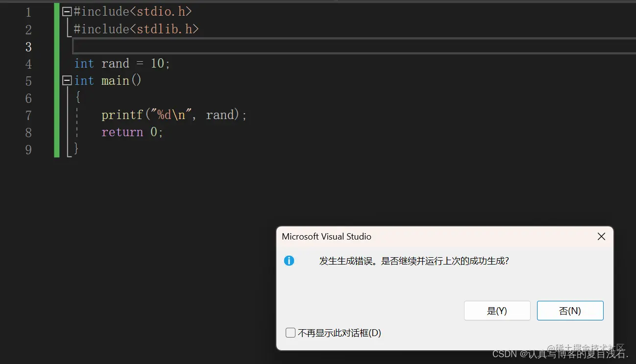636x364 pixels.
Task: Click the closing brace on line 9
Action: 76,148
